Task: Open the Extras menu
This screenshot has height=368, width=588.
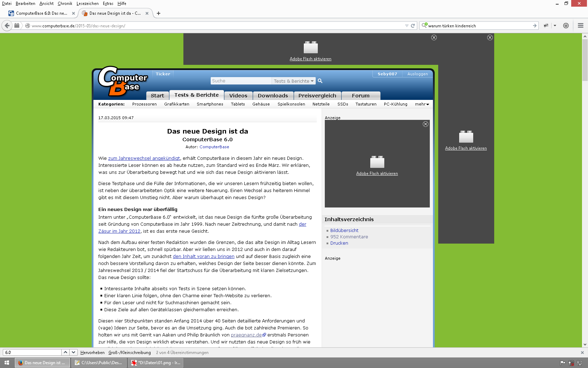Action: coord(108,4)
